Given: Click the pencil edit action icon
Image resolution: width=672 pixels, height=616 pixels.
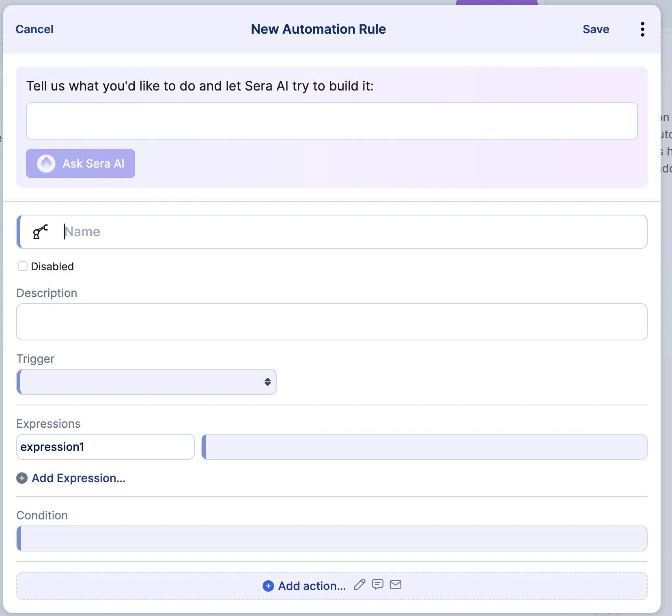Looking at the screenshot, I should [x=360, y=585].
